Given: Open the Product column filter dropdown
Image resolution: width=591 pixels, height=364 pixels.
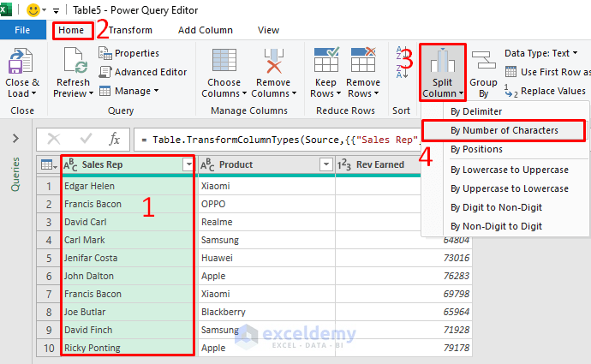Looking at the screenshot, I should (326, 164).
